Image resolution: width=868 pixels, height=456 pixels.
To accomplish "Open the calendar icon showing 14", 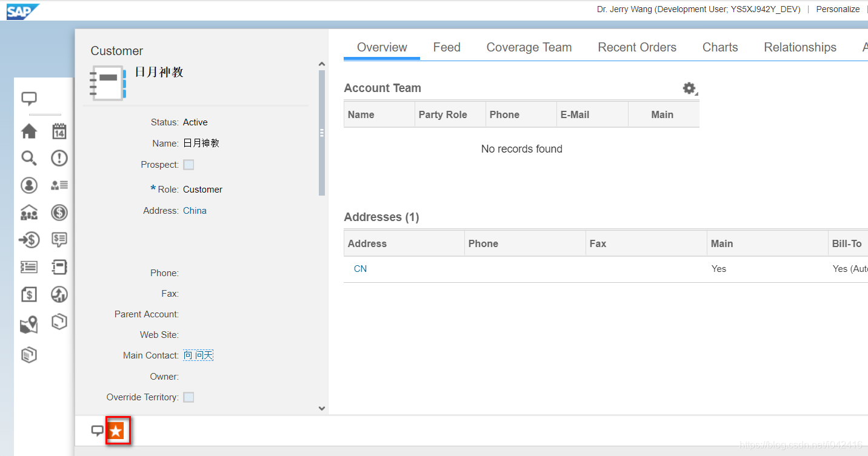I will [59, 131].
